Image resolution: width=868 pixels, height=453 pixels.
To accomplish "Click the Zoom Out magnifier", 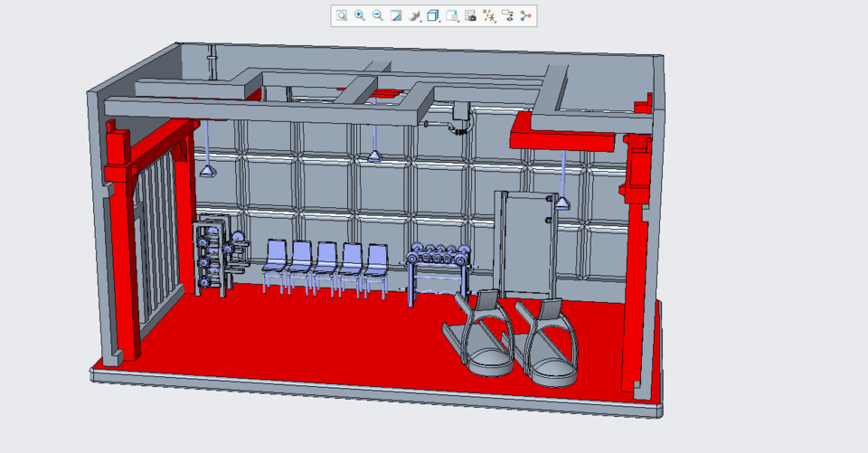I will click(378, 15).
